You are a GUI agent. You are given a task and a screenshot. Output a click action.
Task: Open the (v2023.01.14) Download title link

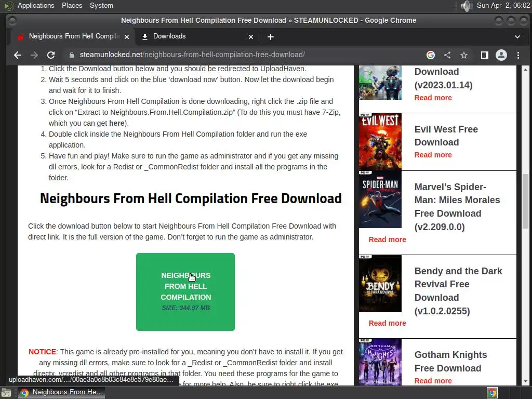(x=444, y=78)
